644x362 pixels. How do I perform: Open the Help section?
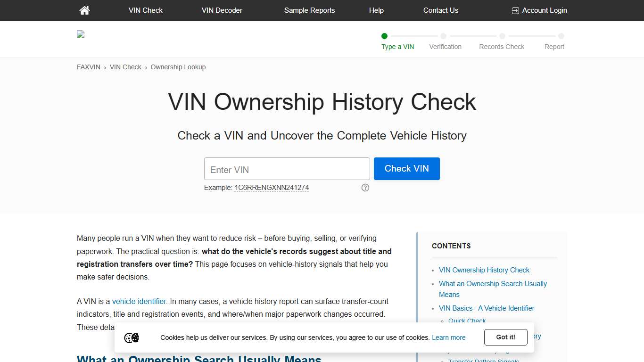[x=376, y=10]
